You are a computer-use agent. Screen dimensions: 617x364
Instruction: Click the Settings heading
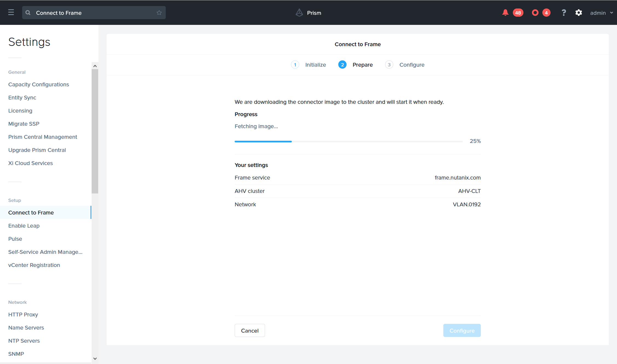29,42
